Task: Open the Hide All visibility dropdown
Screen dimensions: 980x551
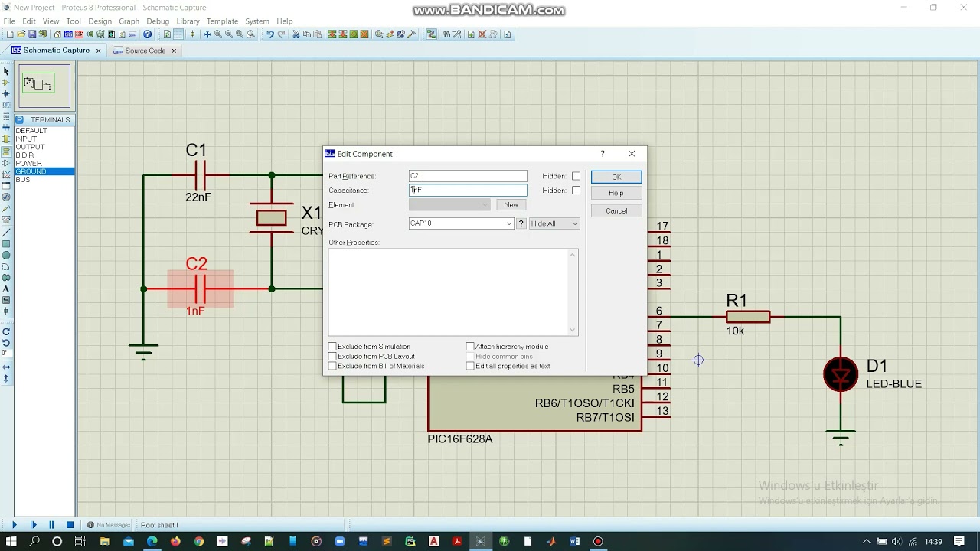Action: tap(554, 223)
